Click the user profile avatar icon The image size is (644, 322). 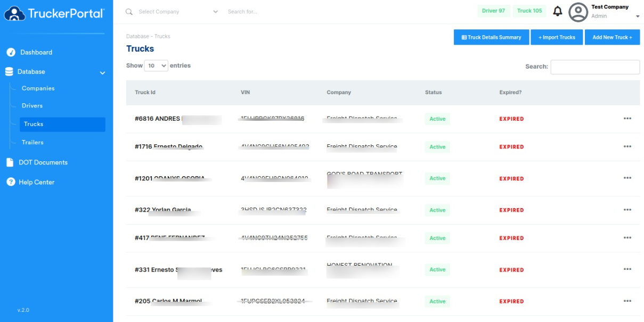(x=578, y=12)
